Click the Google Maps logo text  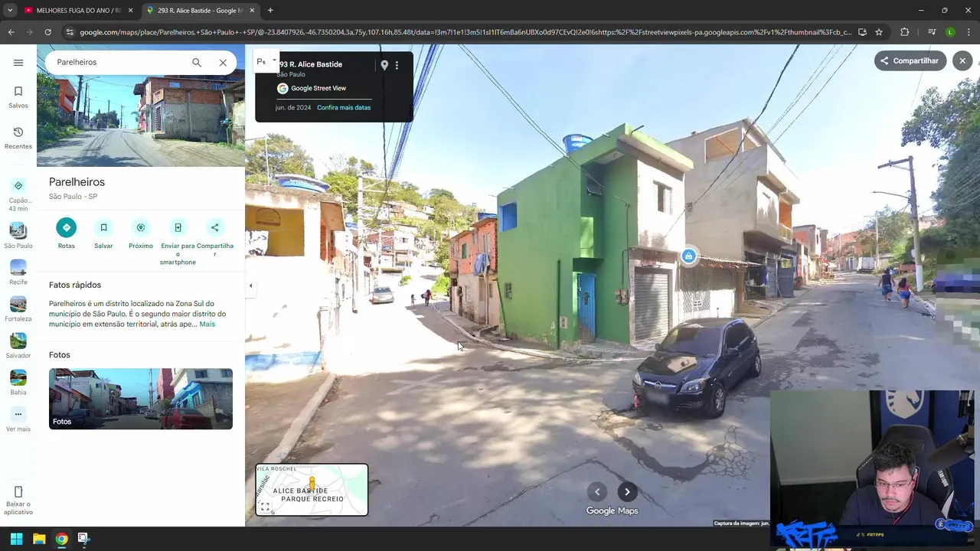612,511
